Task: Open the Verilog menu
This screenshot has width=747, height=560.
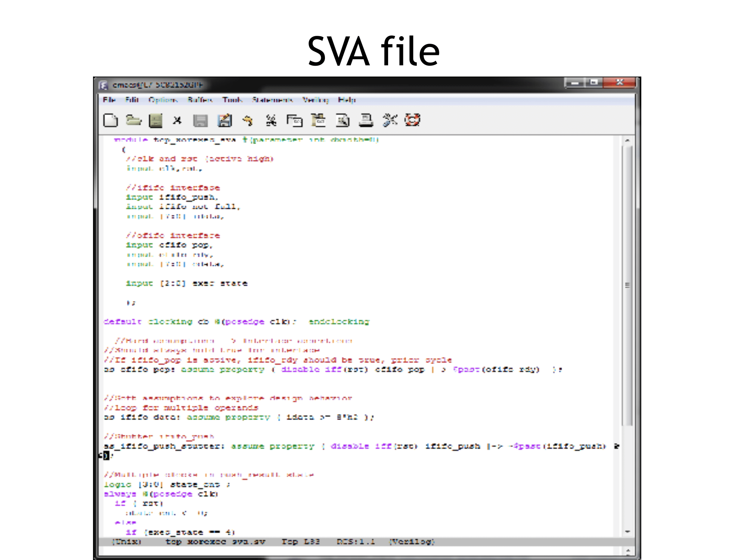Action: [316, 100]
